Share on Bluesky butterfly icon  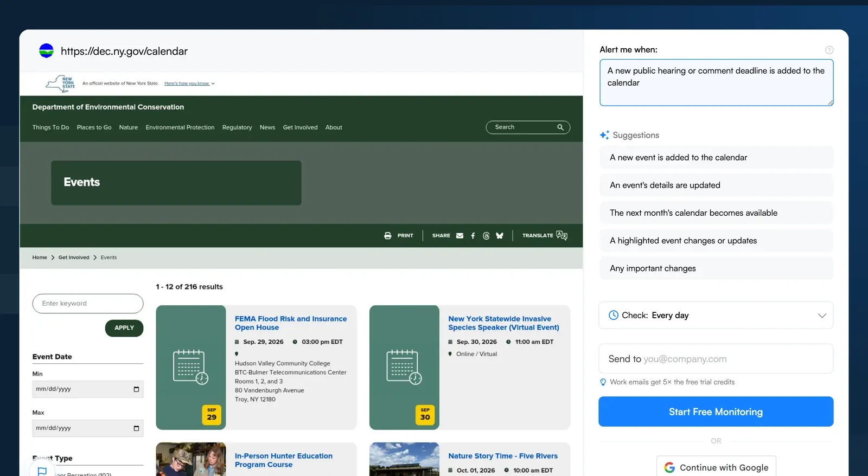(500, 236)
